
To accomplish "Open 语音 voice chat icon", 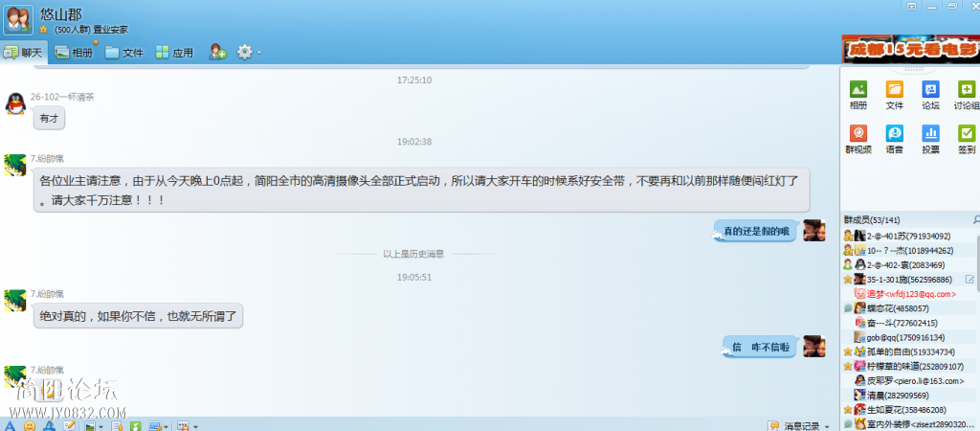I will tap(895, 133).
